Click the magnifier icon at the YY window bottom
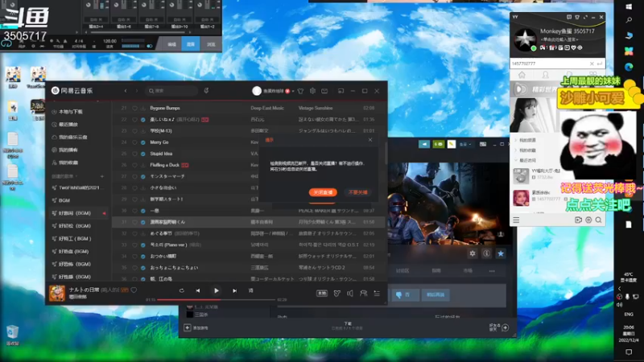The image size is (644, 362). click(598, 220)
